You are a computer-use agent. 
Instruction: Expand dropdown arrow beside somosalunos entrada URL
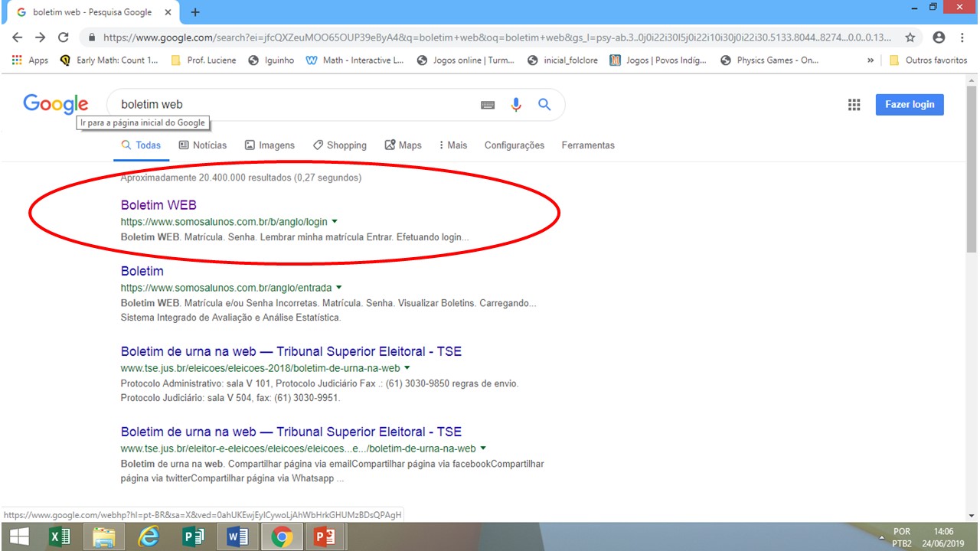(339, 288)
